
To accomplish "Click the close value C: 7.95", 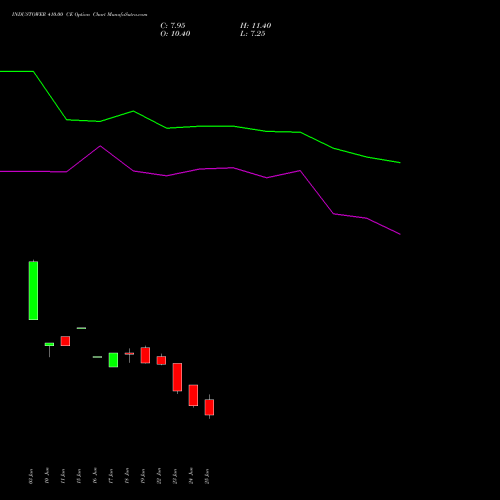I will coord(173,26).
